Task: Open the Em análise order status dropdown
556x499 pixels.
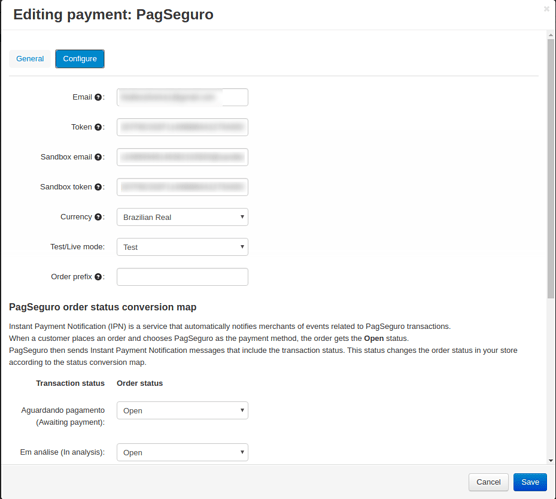Action: pos(182,452)
